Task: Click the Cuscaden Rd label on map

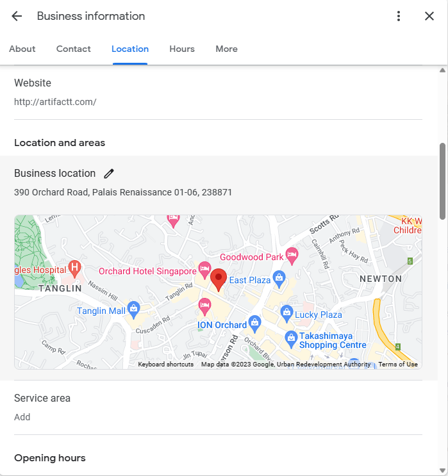Action: [153, 325]
